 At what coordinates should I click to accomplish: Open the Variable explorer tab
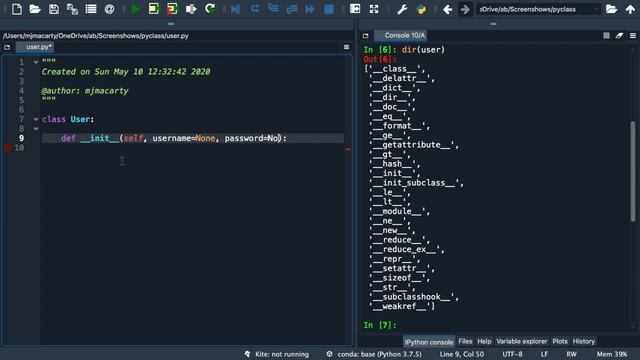522,341
